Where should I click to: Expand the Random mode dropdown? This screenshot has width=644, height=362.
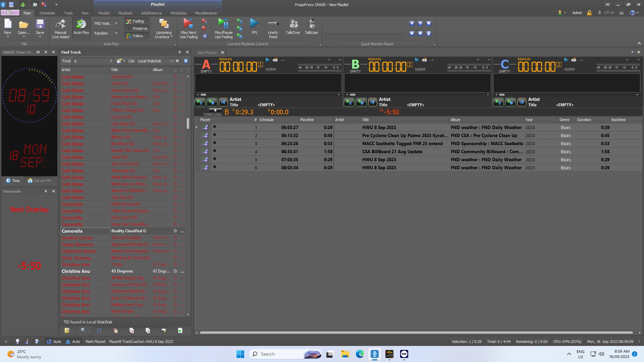[116, 33]
